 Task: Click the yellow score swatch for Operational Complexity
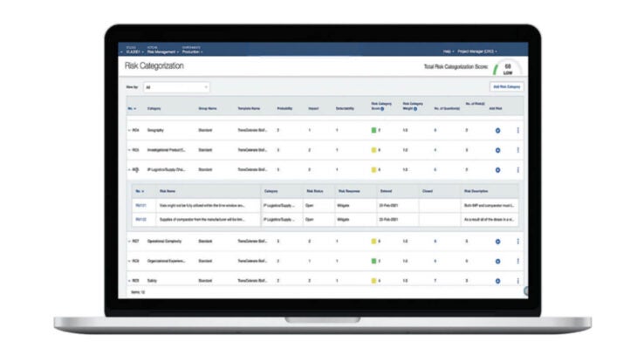pyautogui.click(x=373, y=241)
